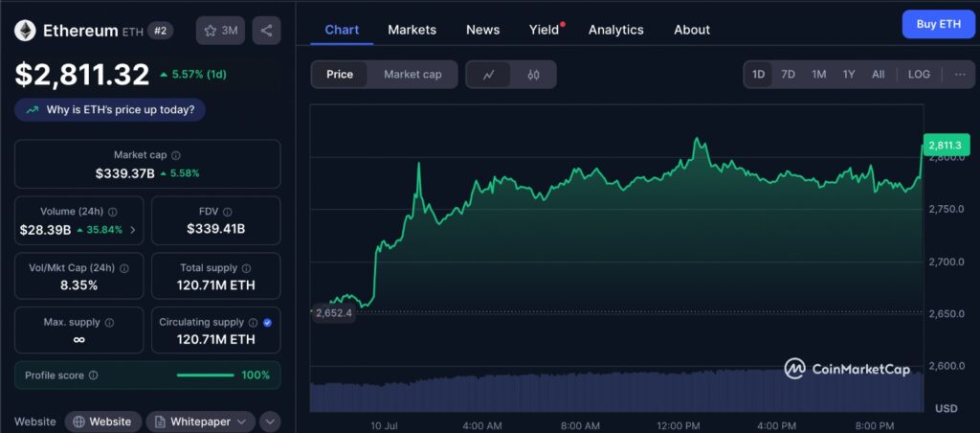Select the All time range
This screenshot has height=433, width=980.
[879, 75]
